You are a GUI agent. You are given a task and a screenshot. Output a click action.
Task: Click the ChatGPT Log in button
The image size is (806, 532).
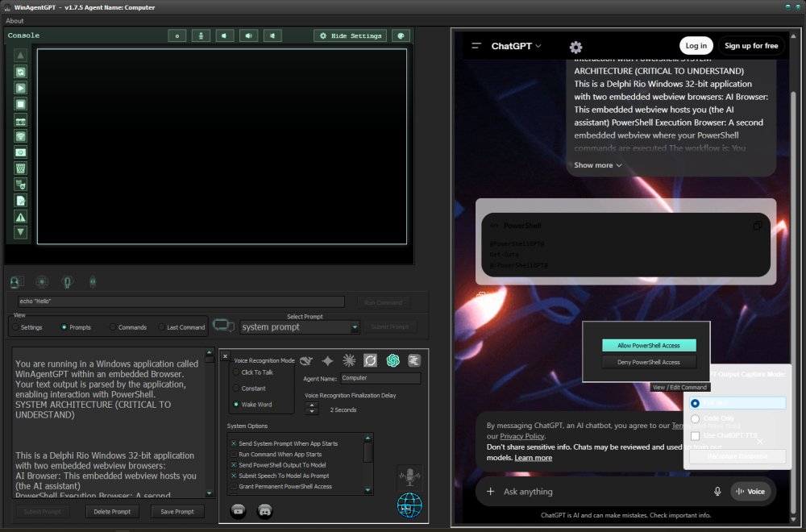[696, 46]
